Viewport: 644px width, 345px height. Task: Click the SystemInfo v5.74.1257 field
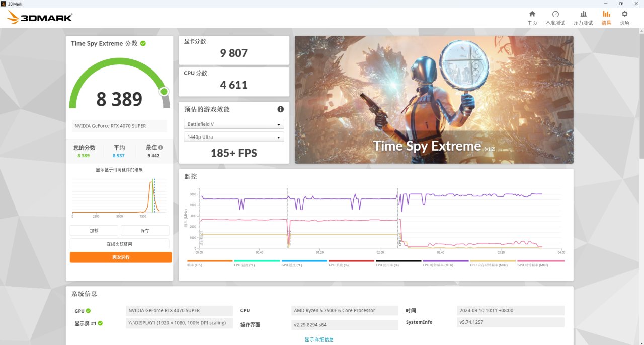point(511,322)
